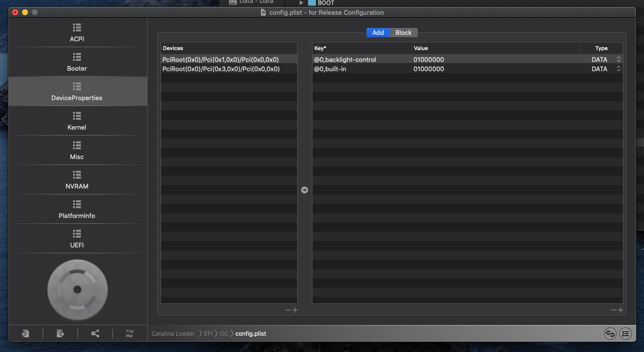Click EFI in the path bar
Viewport: 644px width, 352px height.
pos(208,333)
